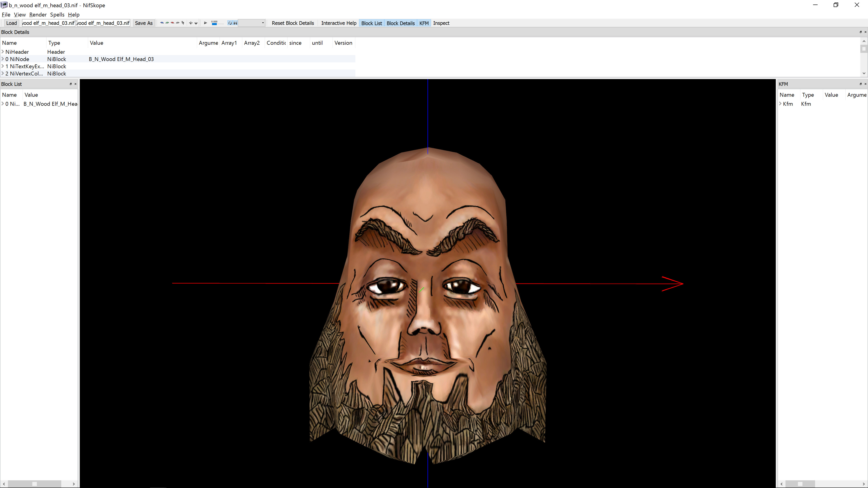868x488 pixels.
Task: Expand the Kfm tree item
Action: (780, 104)
